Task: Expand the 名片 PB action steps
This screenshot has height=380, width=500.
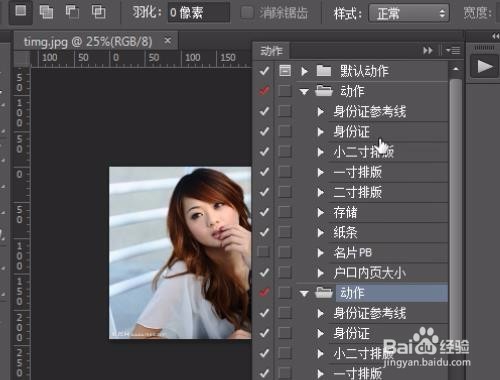Action: (x=321, y=253)
